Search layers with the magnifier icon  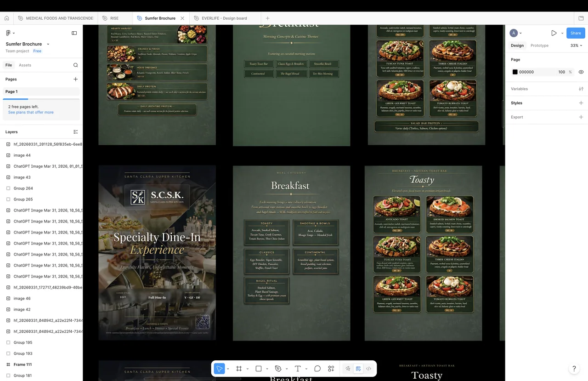76,65
